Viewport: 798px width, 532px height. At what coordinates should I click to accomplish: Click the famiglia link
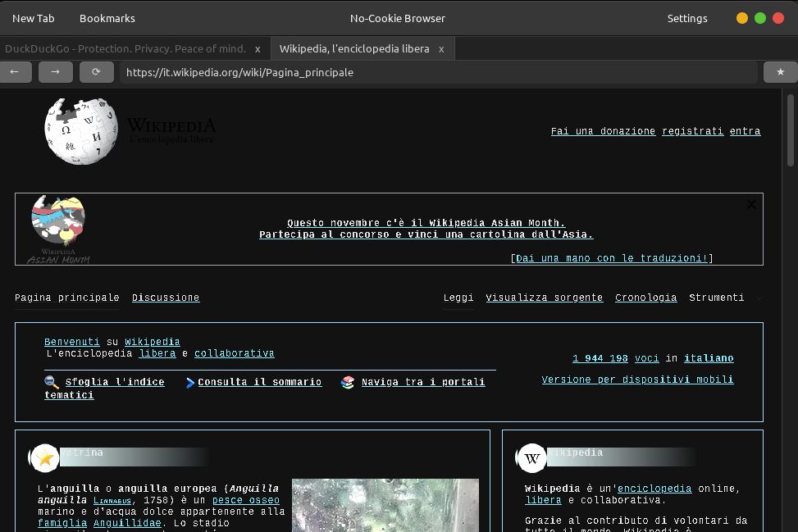pyautogui.click(x=62, y=523)
